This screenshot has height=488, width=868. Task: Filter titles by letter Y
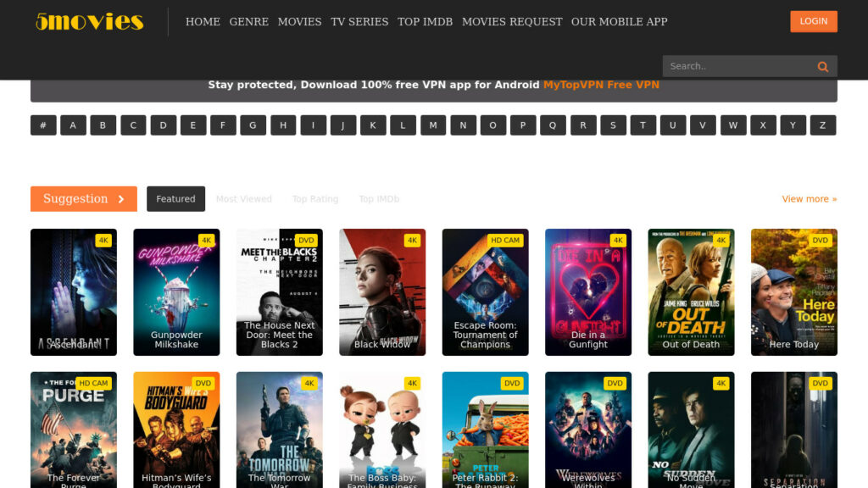[793, 125]
